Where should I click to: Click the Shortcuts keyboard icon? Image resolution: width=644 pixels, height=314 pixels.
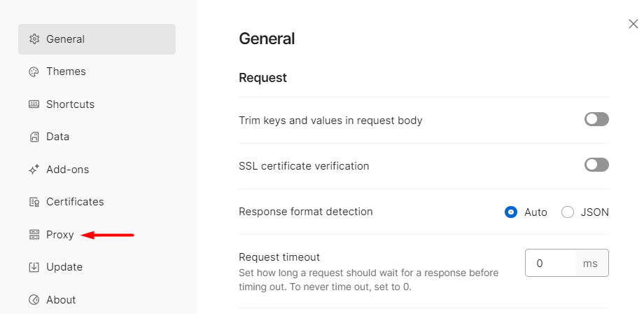tap(34, 104)
